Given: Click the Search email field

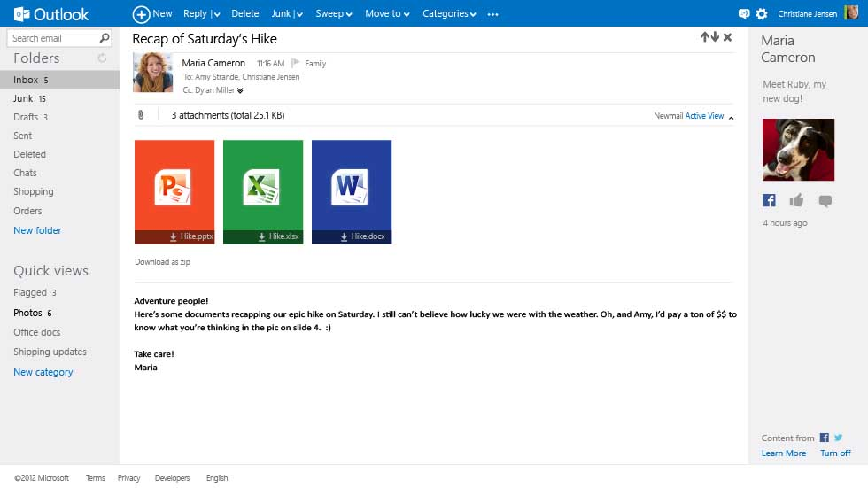Looking at the screenshot, I should [x=51, y=38].
